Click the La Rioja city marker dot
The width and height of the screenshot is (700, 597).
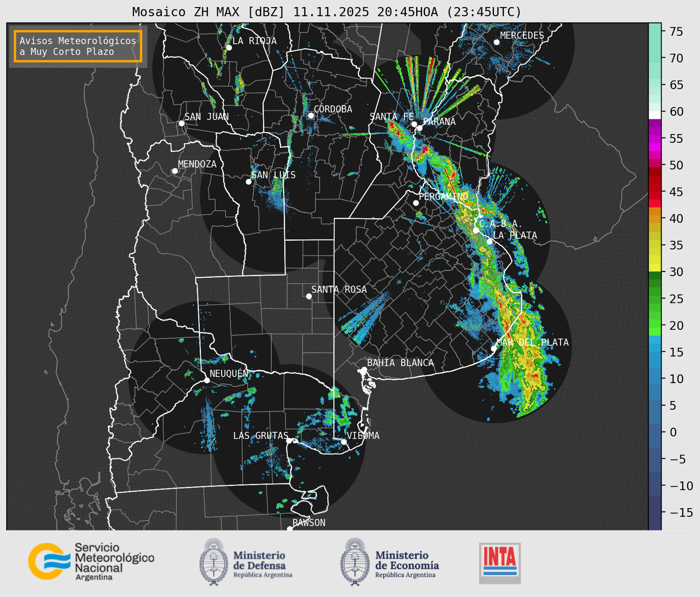pyautogui.click(x=229, y=48)
